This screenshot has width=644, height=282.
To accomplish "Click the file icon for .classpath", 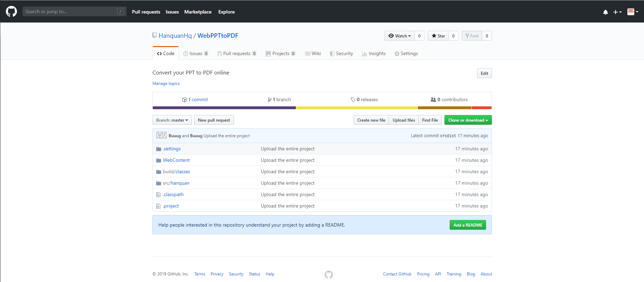I will (158, 195).
